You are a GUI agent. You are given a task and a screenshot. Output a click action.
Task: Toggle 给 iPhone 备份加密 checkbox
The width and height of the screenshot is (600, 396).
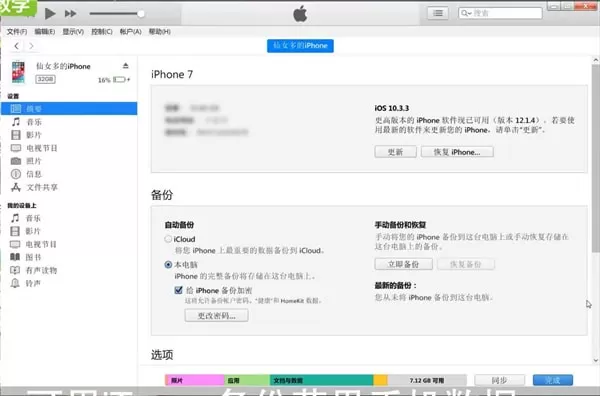click(x=178, y=290)
